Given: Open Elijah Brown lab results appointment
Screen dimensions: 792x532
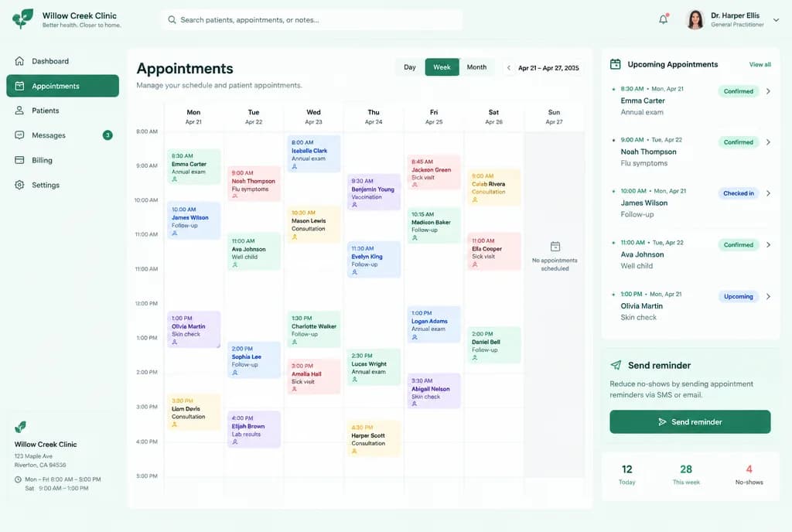Looking at the screenshot, I should coord(254,429).
